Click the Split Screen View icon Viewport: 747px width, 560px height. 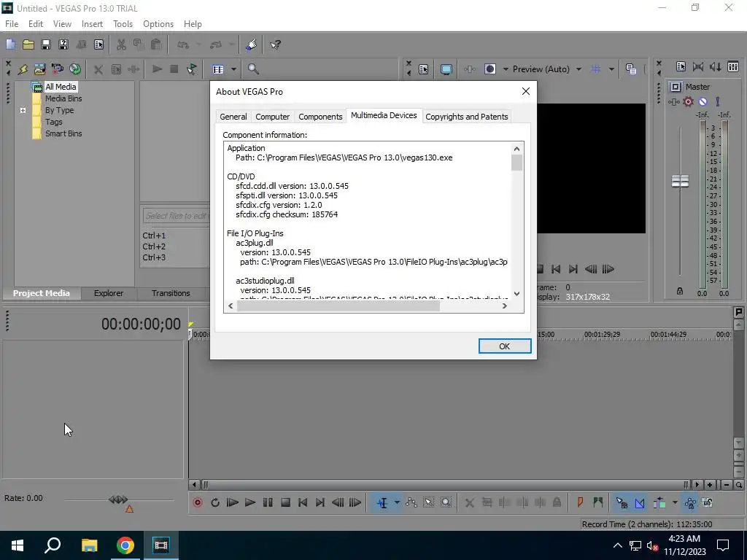(489, 69)
